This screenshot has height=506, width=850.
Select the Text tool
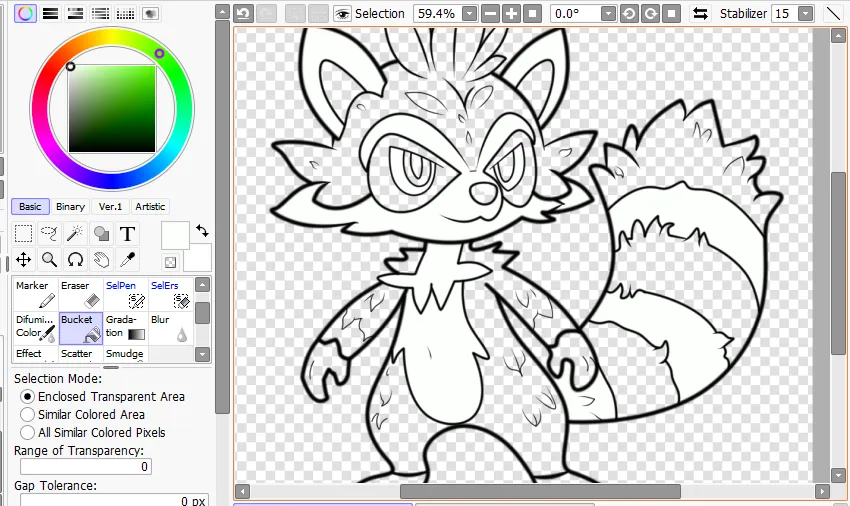(127, 234)
